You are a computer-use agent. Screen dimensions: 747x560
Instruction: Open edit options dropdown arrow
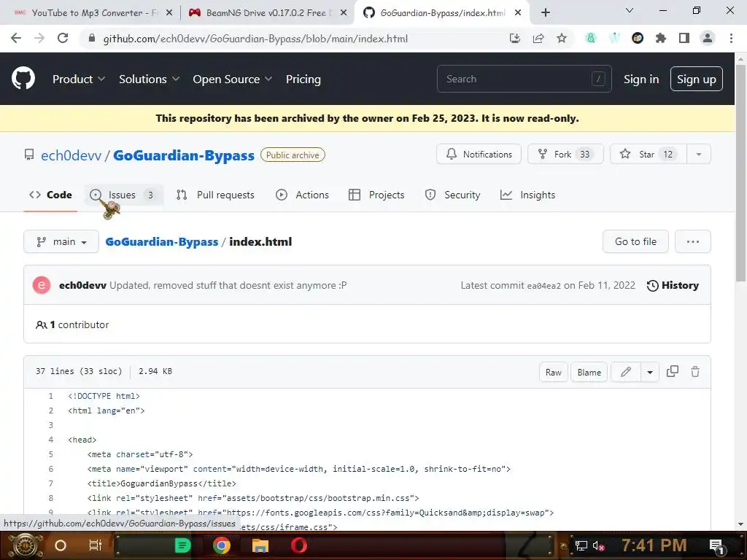tap(650, 372)
